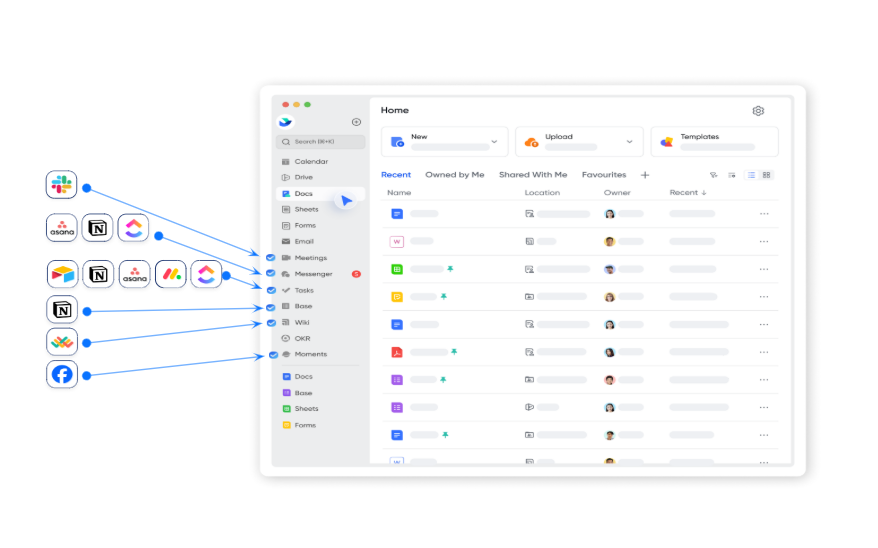Image resolution: width=878 pixels, height=548 pixels.
Task: Toggle the checkmark beside Tasks
Action: [x=272, y=290]
